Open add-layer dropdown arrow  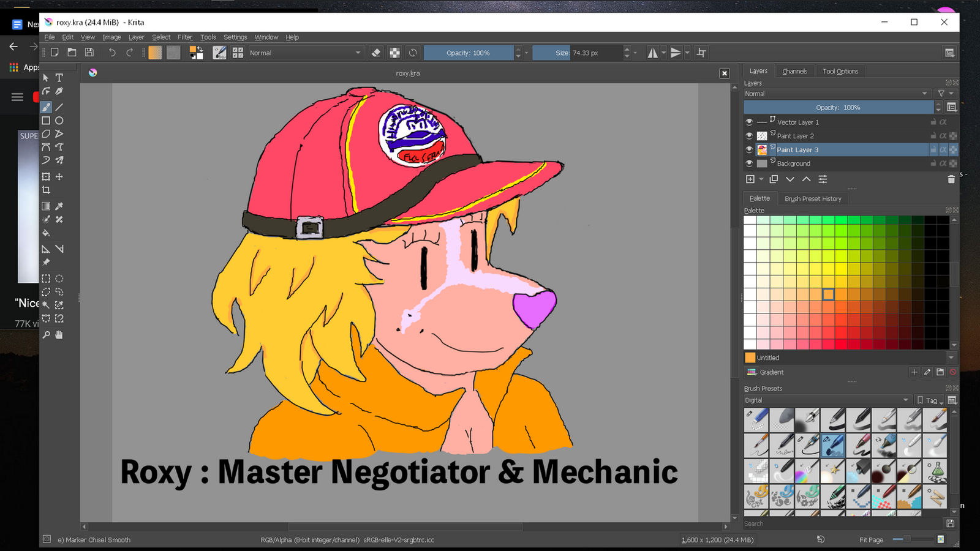point(761,179)
